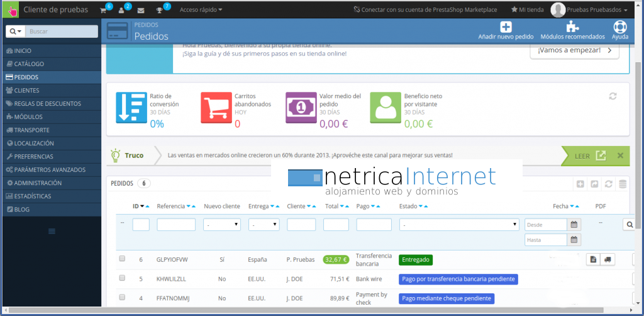The height and width of the screenshot is (316, 644).
Task: View invoice PDF for order GLPYIOFVW
Action: point(592,259)
